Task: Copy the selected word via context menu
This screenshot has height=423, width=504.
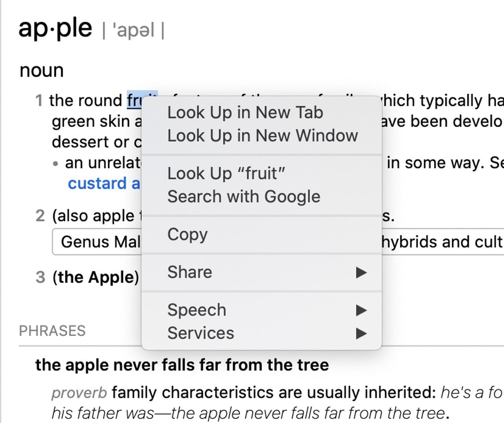Action: click(x=187, y=235)
